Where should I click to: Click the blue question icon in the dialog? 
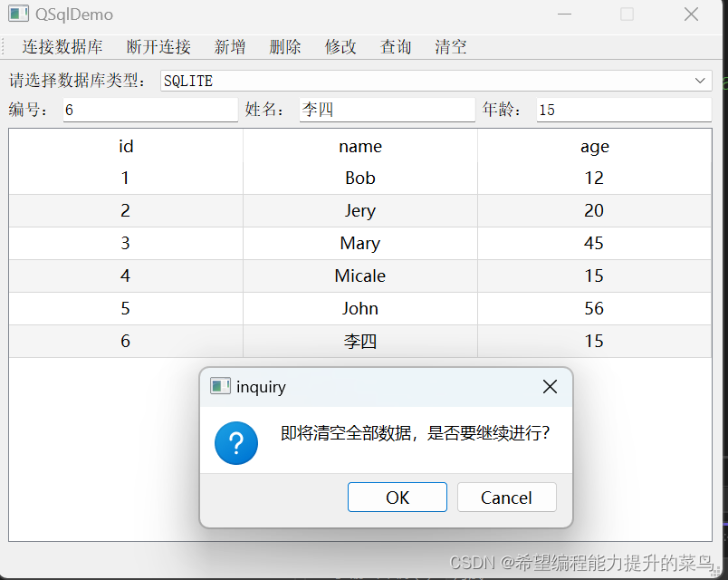(x=235, y=443)
